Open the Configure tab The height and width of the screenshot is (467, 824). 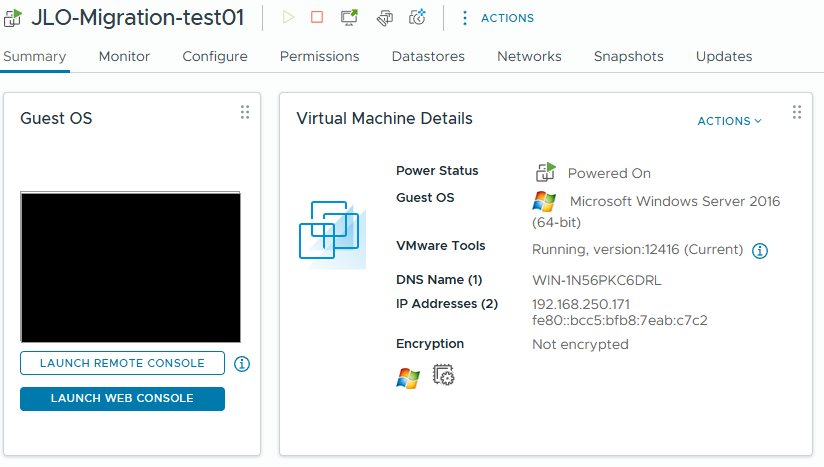tap(215, 56)
